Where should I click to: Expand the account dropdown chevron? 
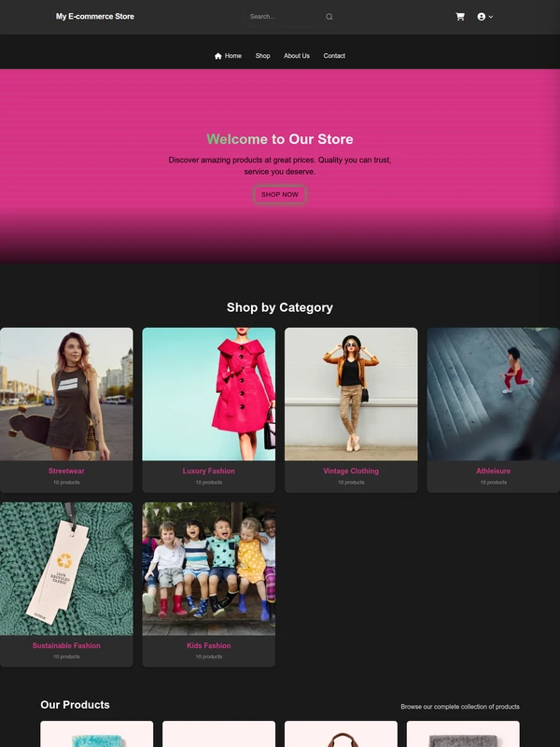491,17
